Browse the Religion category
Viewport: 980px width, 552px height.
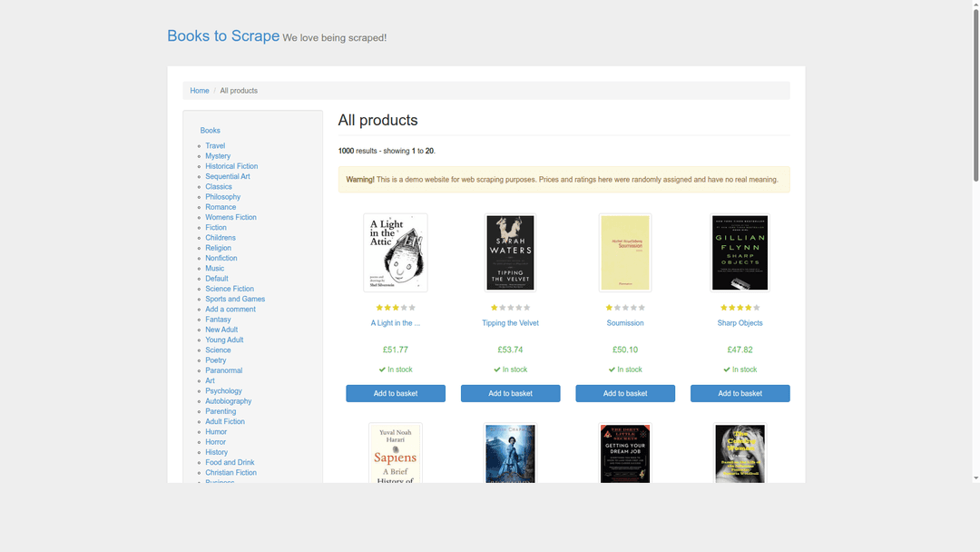(x=218, y=248)
